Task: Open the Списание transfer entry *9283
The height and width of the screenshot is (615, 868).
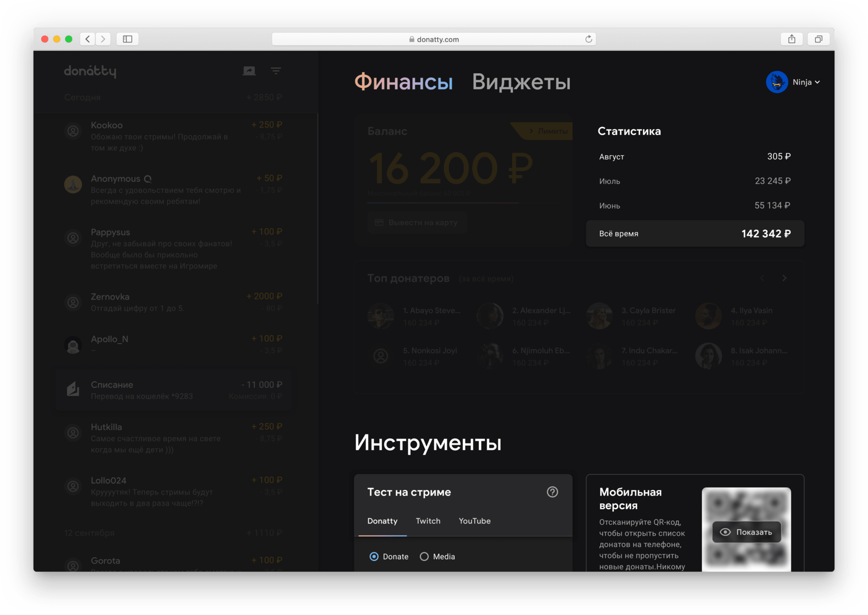Action: (x=173, y=390)
